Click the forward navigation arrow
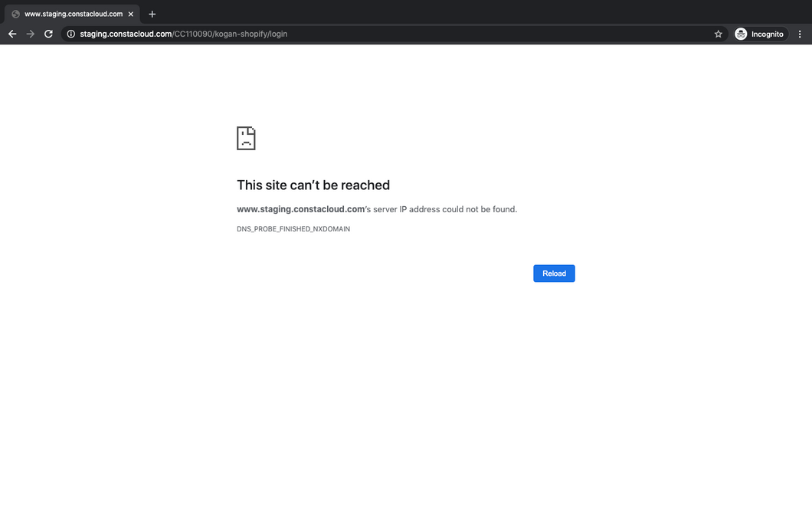 pyautogui.click(x=31, y=34)
